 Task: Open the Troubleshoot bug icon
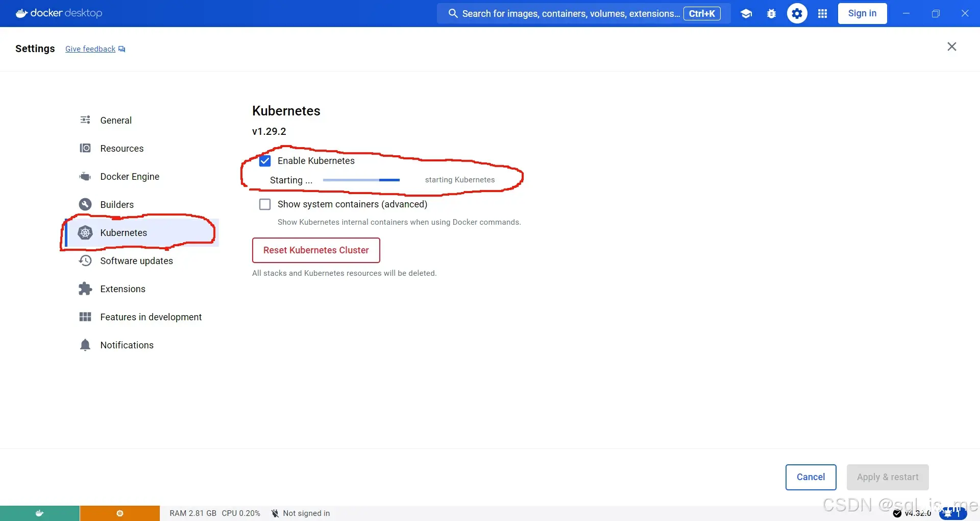(x=772, y=14)
